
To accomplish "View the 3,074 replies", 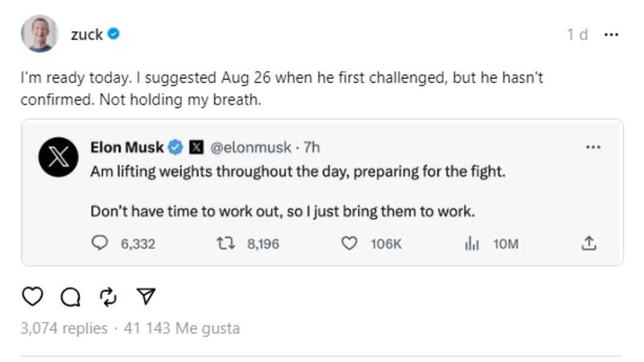I will pyautogui.click(x=64, y=328).
